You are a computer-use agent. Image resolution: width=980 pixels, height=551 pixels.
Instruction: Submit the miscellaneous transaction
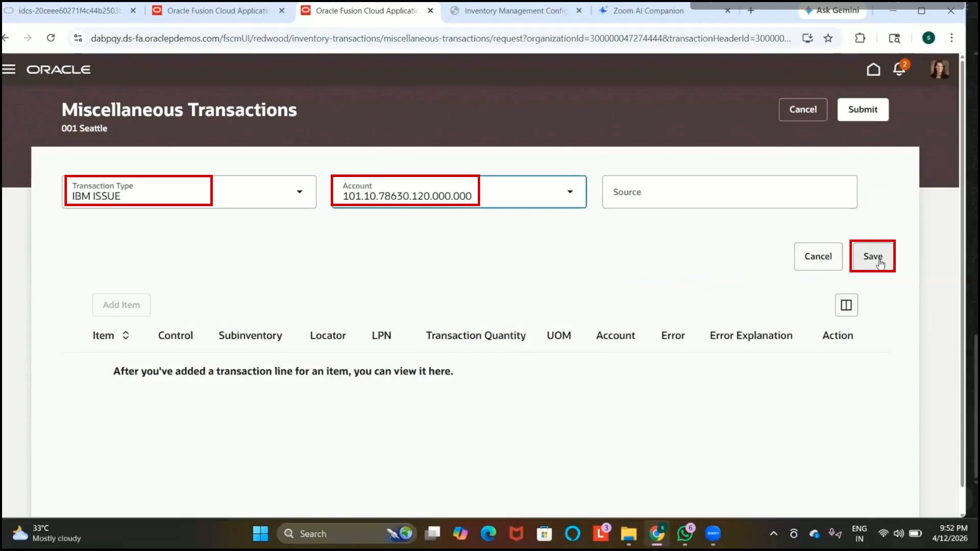pos(863,110)
